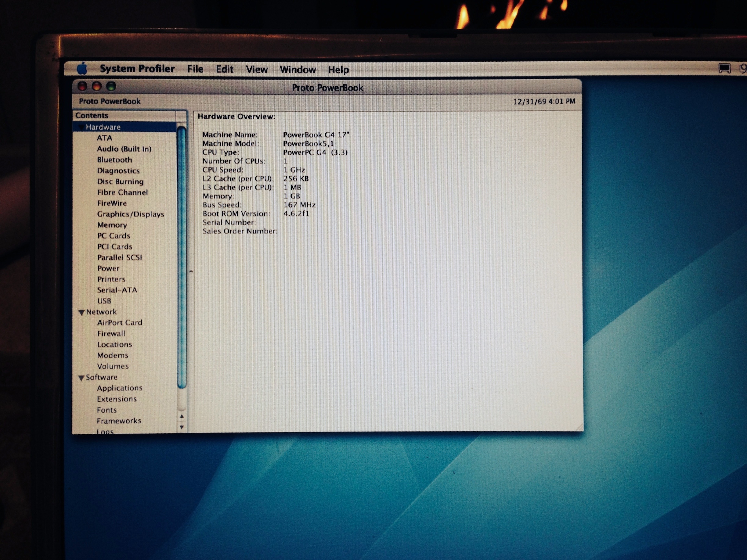Select Applications in the contents list
Image resolution: width=747 pixels, height=560 pixels.
(x=120, y=388)
